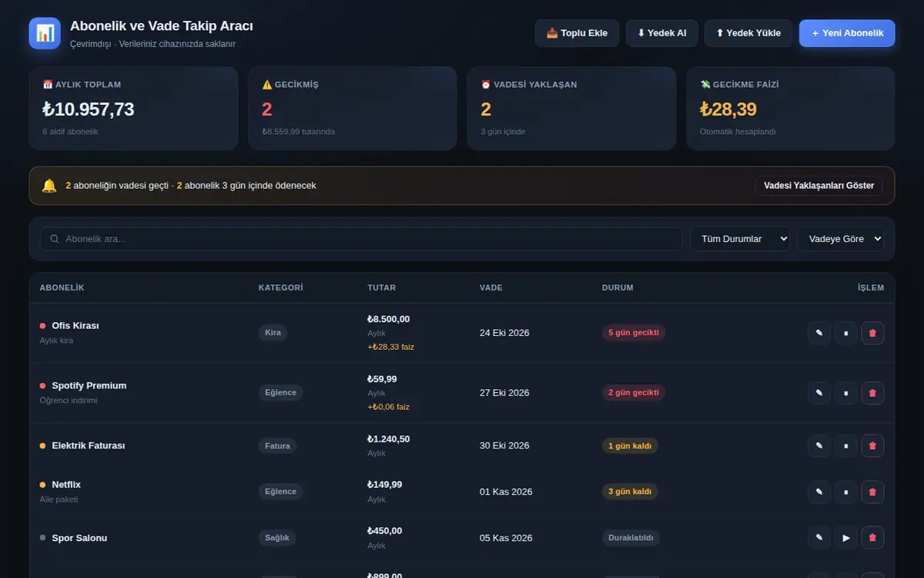Focus the Abonelik ara search field
Screen dimensions: 924x578
(x=361, y=239)
